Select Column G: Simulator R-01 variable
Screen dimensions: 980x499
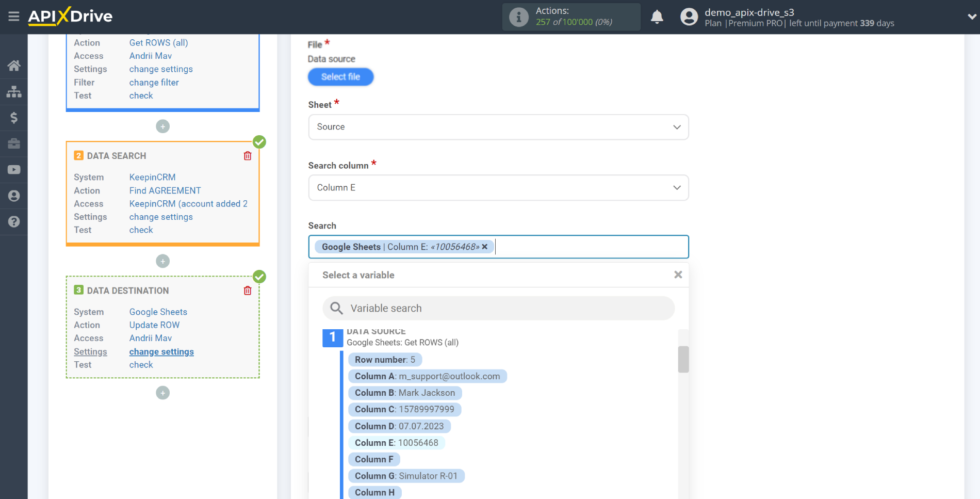point(406,476)
